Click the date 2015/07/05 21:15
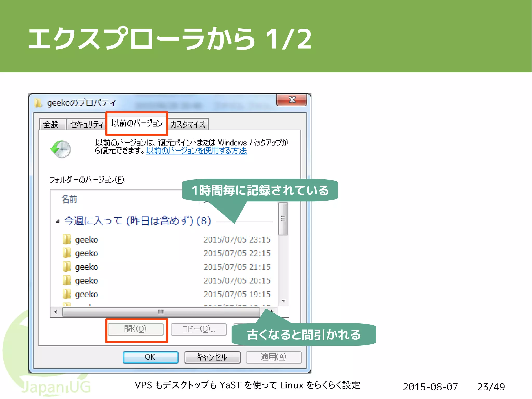This screenshot has height=399, width=532. pos(237,267)
